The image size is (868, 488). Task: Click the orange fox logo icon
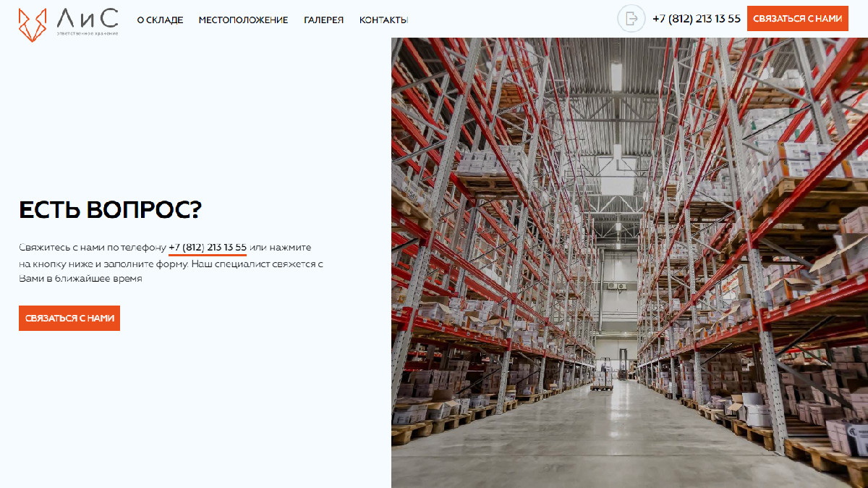pyautogui.click(x=33, y=25)
